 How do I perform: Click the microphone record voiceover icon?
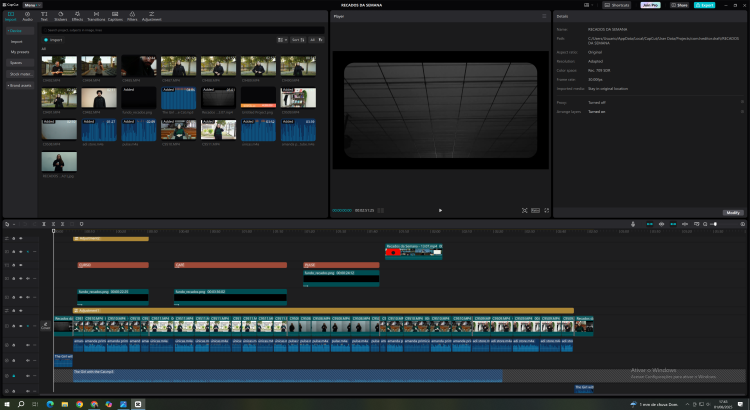(633, 224)
